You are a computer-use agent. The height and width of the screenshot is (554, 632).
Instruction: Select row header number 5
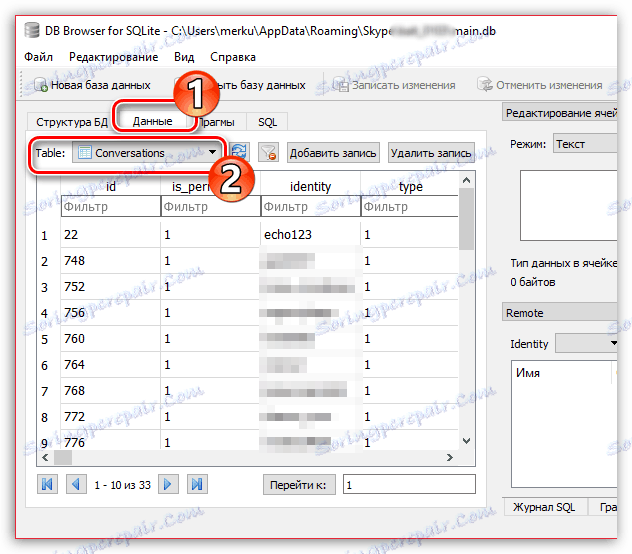coord(45,339)
